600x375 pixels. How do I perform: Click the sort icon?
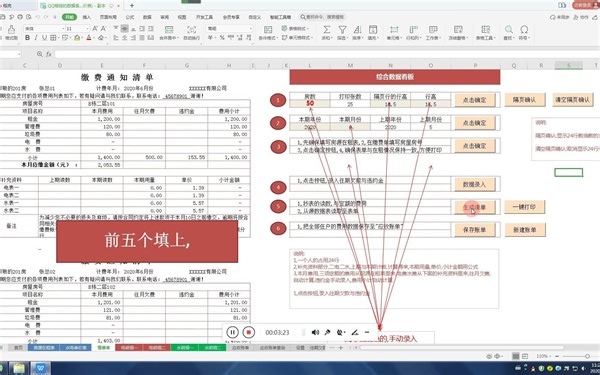(357, 30)
